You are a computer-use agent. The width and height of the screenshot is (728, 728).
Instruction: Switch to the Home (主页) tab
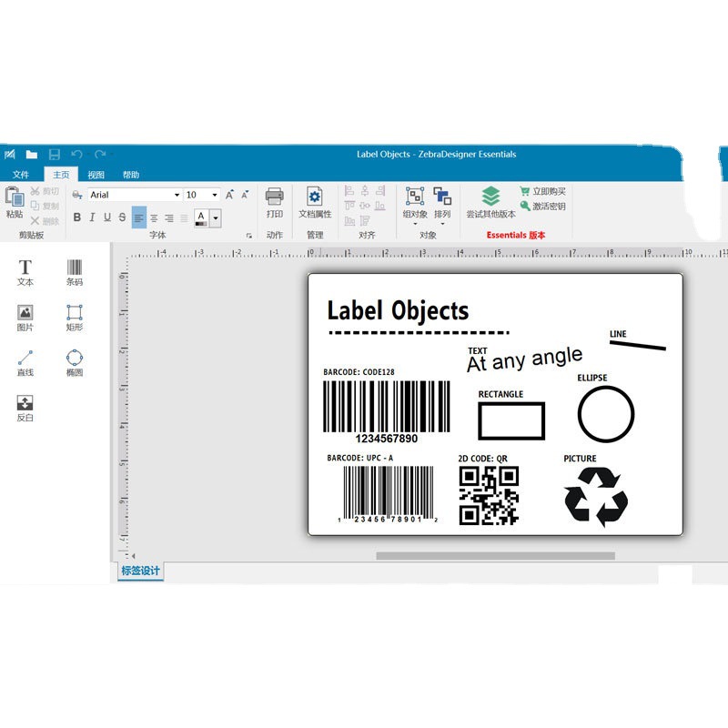[x=61, y=175]
